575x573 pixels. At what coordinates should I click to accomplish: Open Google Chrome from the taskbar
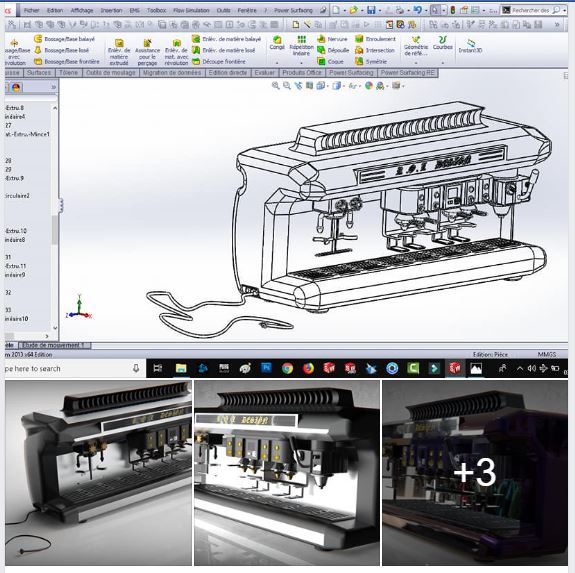coord(288,368)
